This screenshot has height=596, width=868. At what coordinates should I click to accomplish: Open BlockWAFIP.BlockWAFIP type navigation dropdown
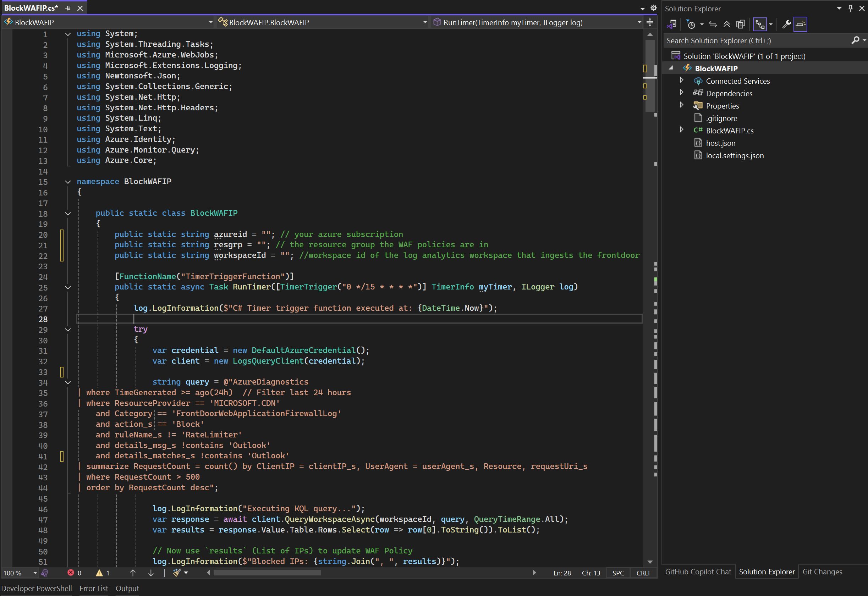pyautogui.click(x=425, y=22)
